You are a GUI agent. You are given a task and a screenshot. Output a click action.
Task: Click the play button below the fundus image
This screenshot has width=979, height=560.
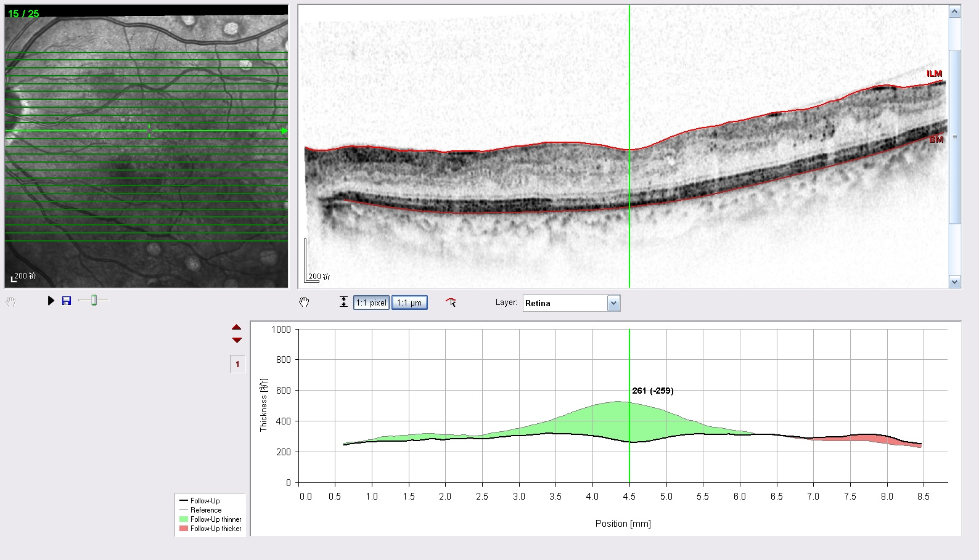[x=51, y=301]
